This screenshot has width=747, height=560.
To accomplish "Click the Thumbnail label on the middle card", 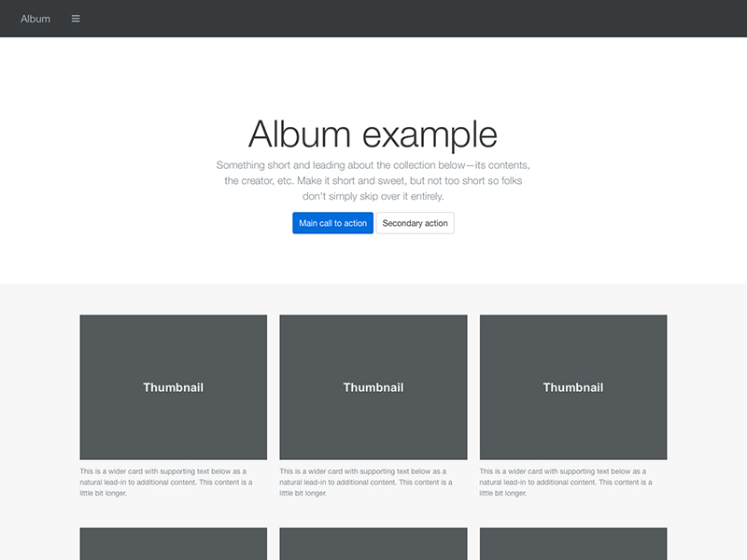I will pyautogui.click(x=373, y=386).
